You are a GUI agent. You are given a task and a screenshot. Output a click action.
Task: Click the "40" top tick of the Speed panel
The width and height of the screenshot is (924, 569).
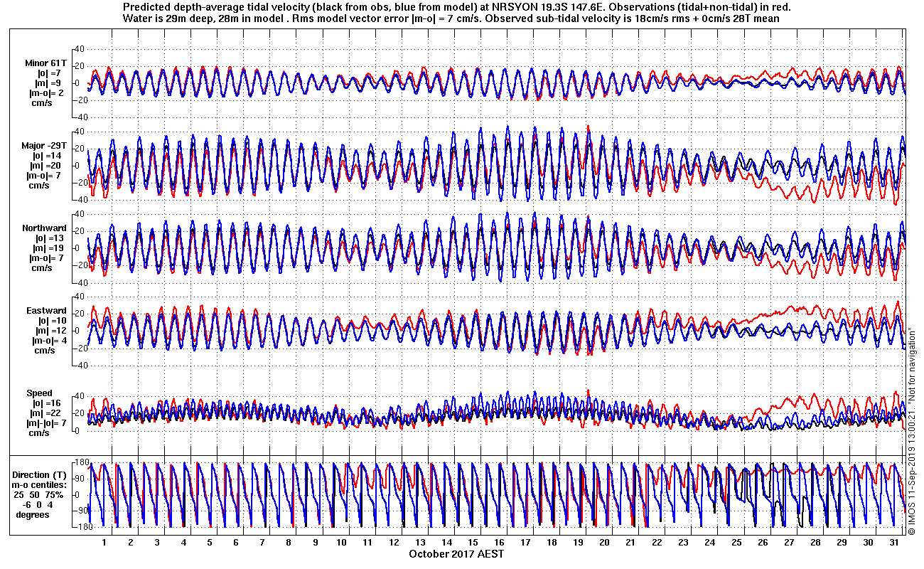click(x=80, y=396)
